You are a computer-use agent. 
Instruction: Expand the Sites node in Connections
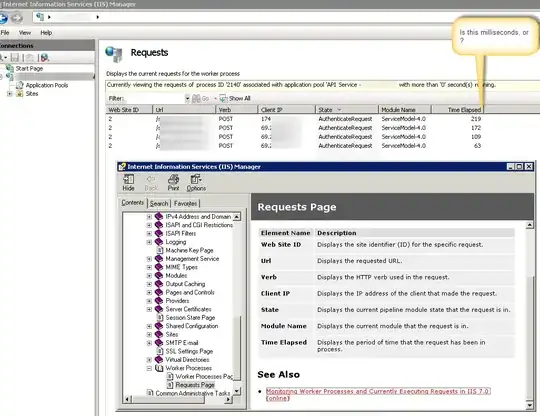click(x=10, y=94)
